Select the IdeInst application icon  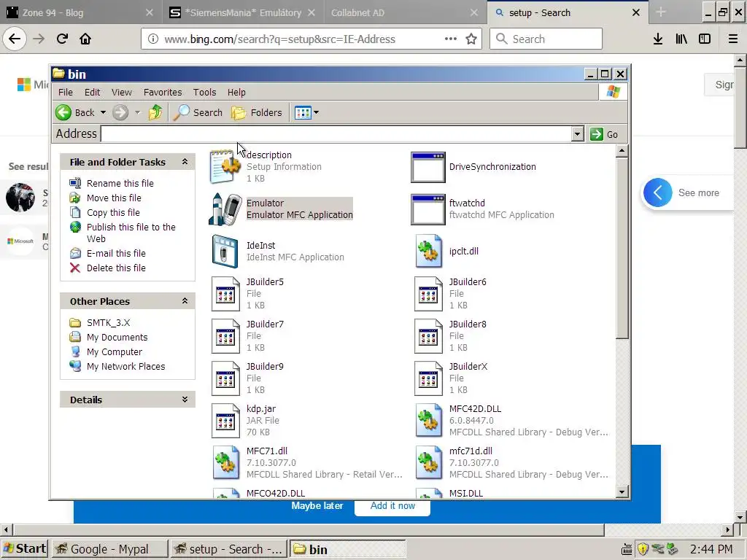[225, 251]
